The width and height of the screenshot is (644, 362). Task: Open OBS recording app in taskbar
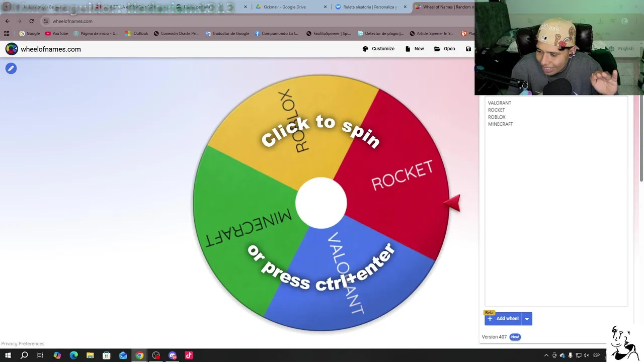(x=156, y=355)
